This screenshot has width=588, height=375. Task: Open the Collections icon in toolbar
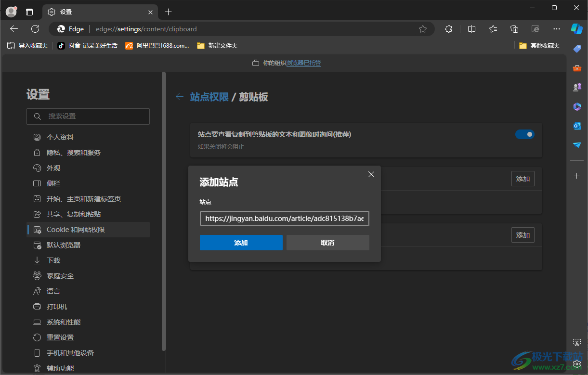(x=514, y=29)
